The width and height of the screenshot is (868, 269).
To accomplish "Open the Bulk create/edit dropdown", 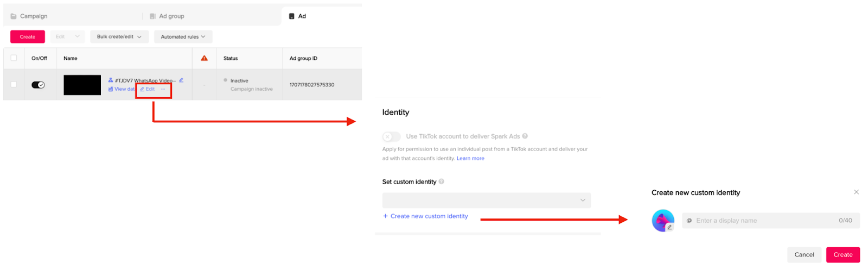I will point(119,37).
